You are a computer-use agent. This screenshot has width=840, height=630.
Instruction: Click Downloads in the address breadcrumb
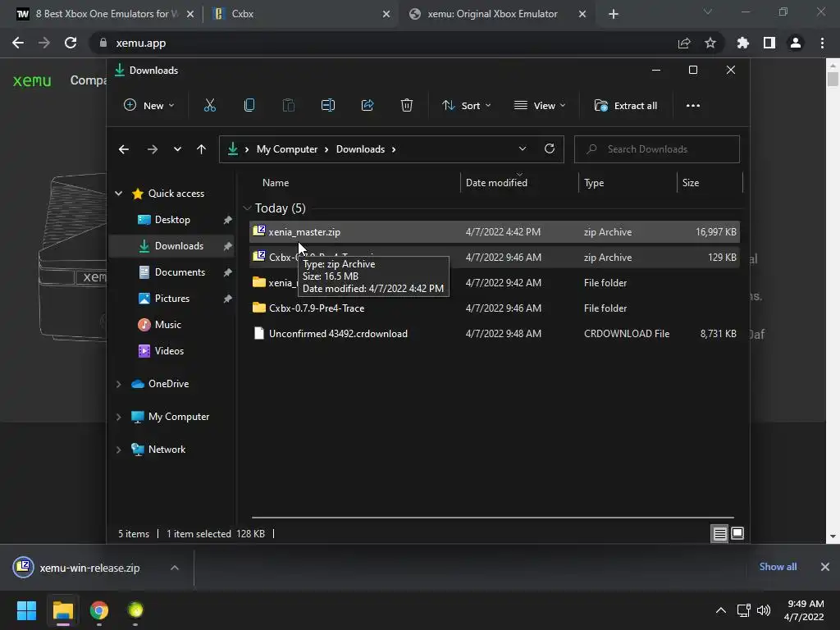click(x=361, y=149)
